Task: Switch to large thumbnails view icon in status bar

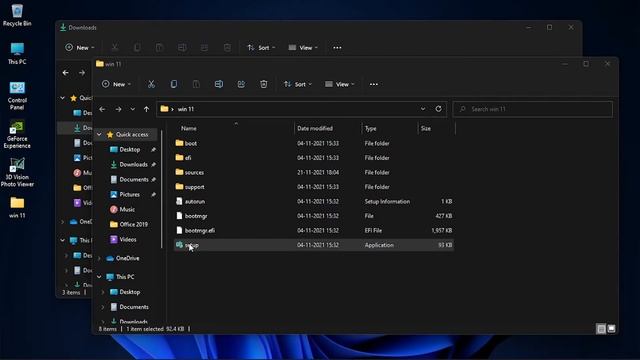Action: pos(611,329)
